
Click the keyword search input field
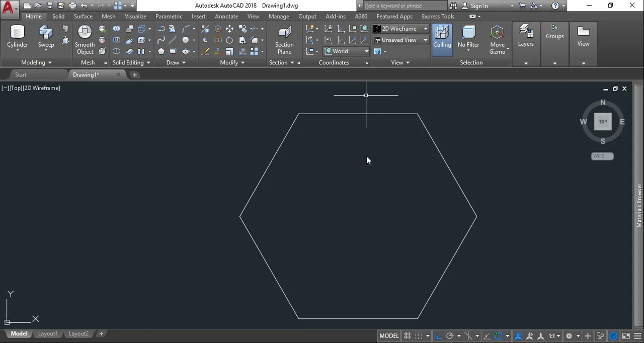(x=404, y=6)
